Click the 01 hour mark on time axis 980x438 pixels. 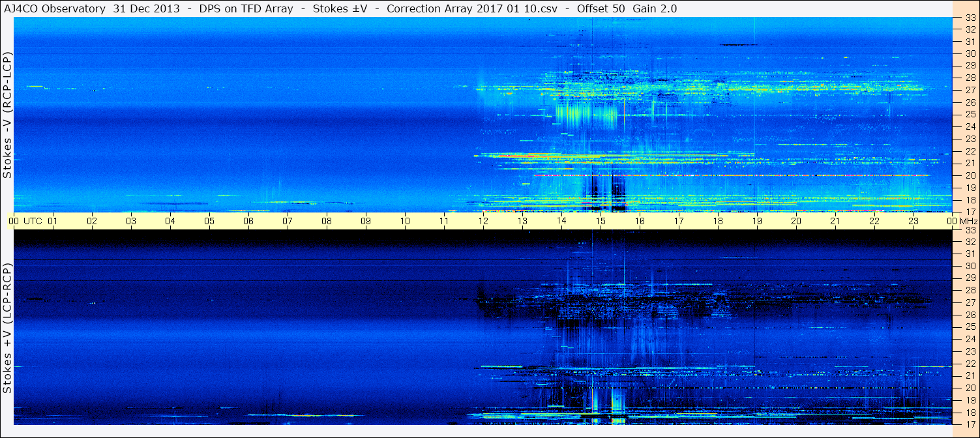point(53,222)
